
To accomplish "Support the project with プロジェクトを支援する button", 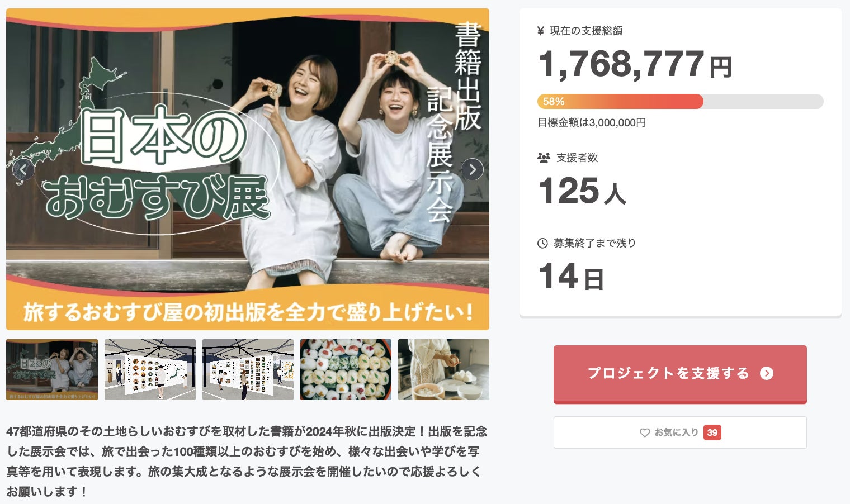I will (680, 374).
